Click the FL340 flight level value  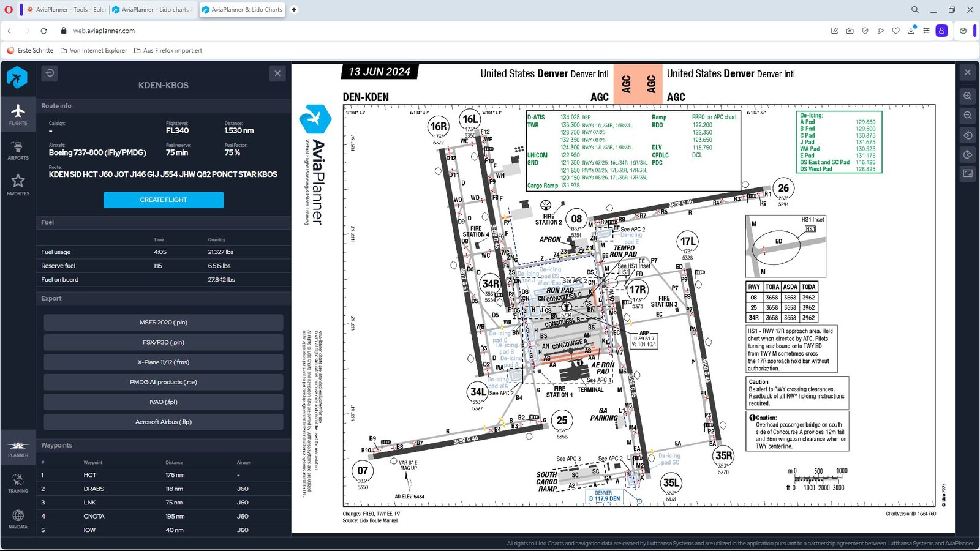[177, 130]
